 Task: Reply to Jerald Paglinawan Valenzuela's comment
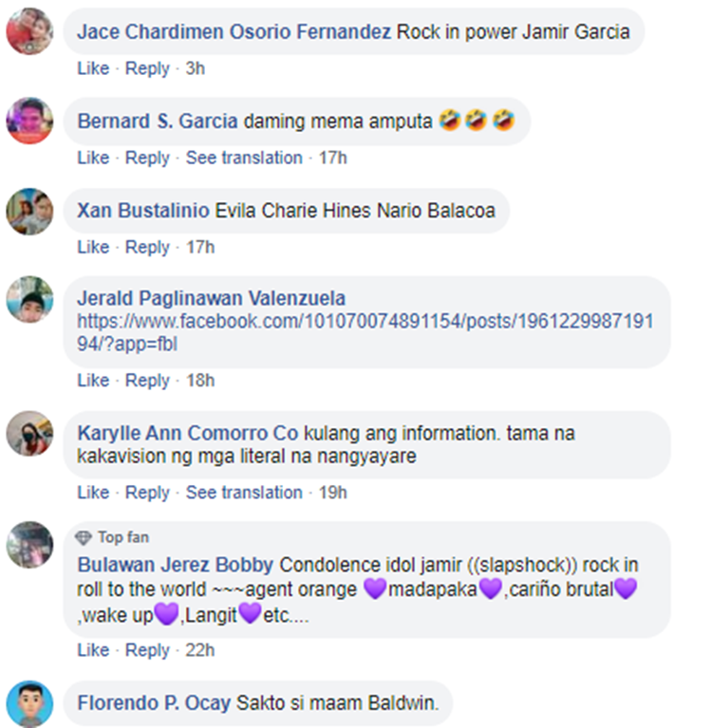(147, 381)
